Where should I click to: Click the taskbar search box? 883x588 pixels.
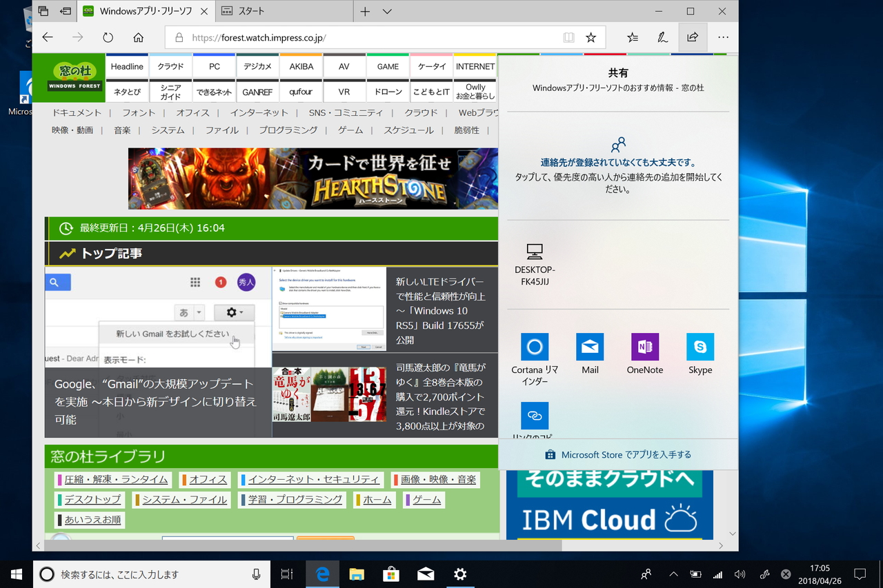[x=151, y=574]
